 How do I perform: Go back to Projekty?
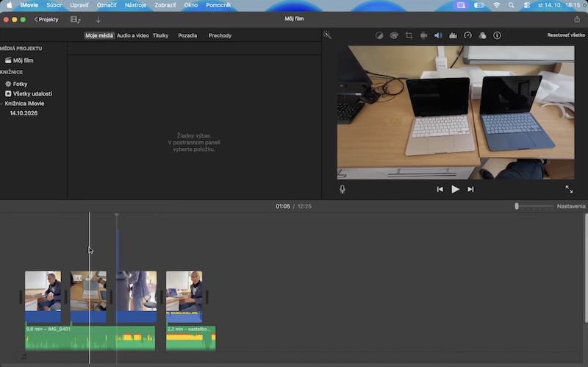coord(46,20)
